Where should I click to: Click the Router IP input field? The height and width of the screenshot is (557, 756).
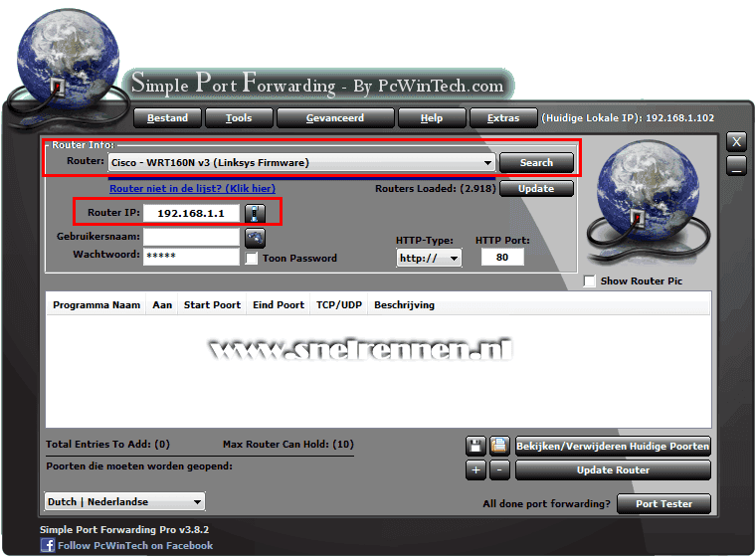191,213
